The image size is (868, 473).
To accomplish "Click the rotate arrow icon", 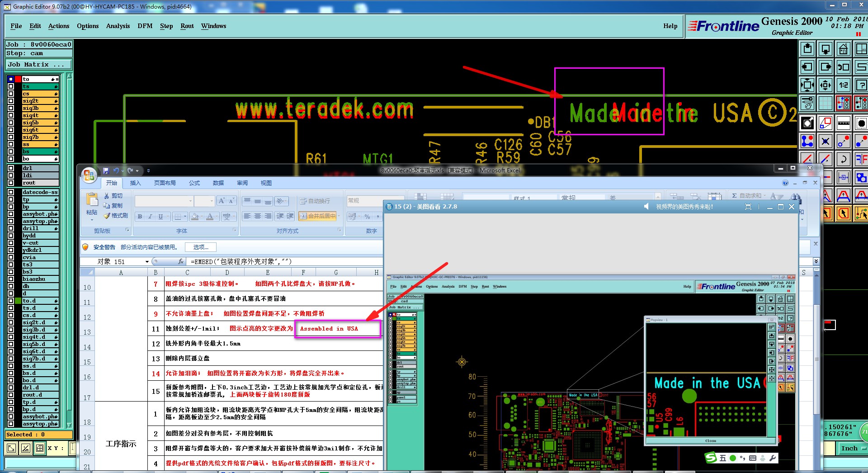I will (x=844, y=159).
